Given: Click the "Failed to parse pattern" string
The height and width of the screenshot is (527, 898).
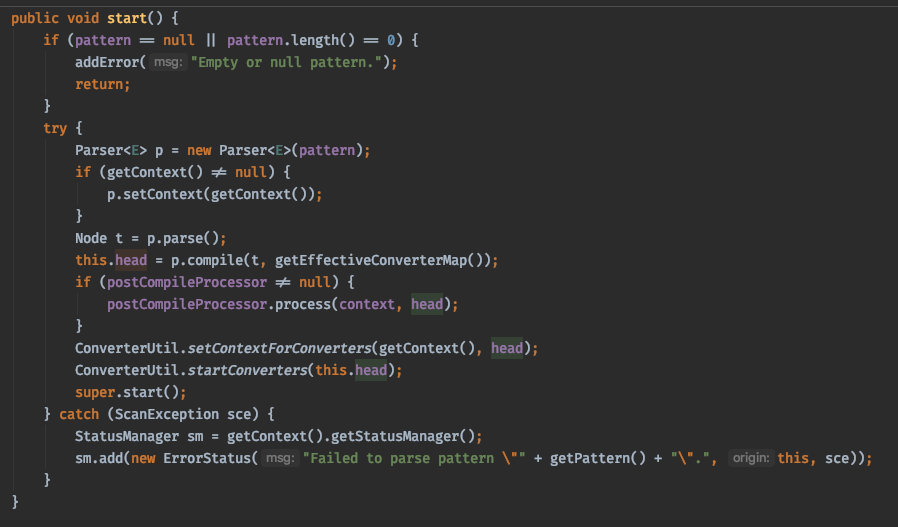Looking at the screenshot, I should [414, 458].
